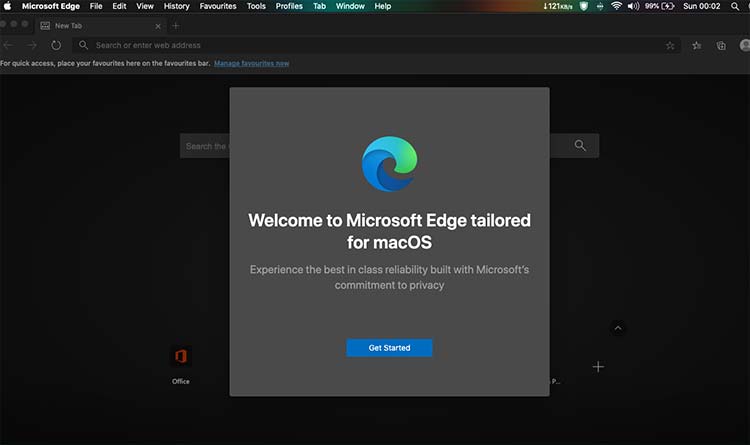Viewport: 750px width, 445px height.
Task: Open Spotlight search icon
Action: pyautogui.click(x=735, y=6)
